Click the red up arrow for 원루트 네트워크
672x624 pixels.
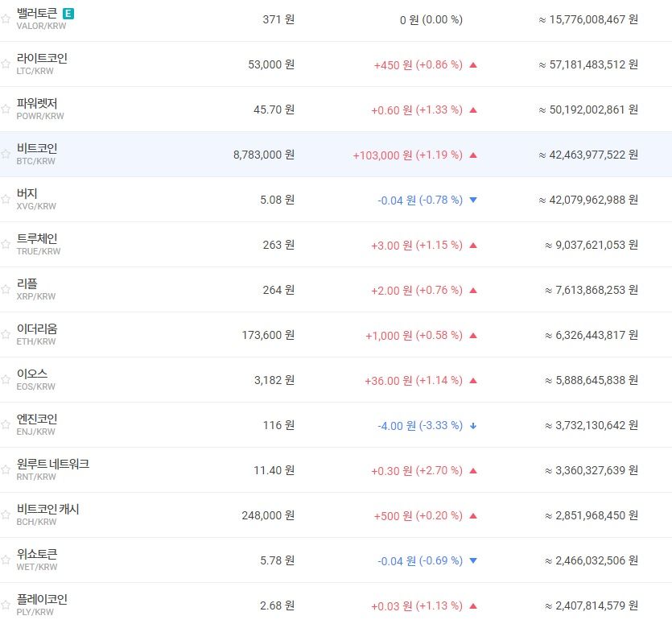(x=473, y=471)
